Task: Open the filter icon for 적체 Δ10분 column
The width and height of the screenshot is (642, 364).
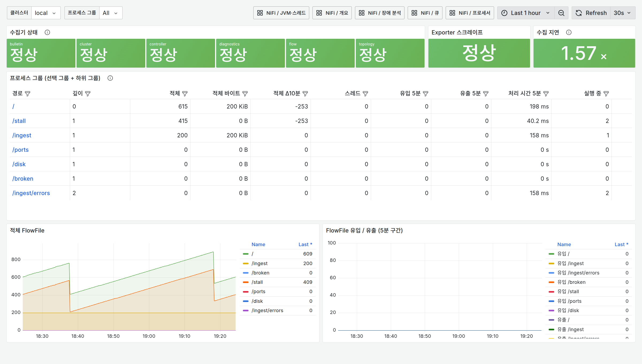Action: pos(305,94)
